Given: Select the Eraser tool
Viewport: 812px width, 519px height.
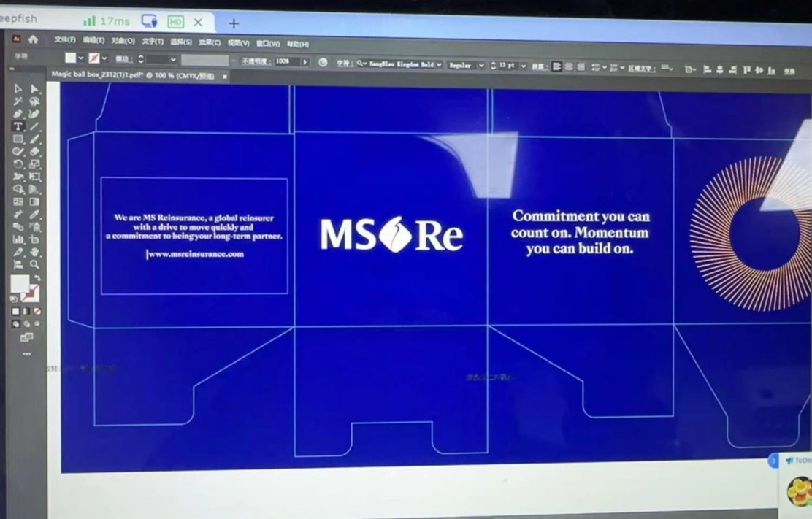Looking at the screenshot, I should click(x=34, y=151).
